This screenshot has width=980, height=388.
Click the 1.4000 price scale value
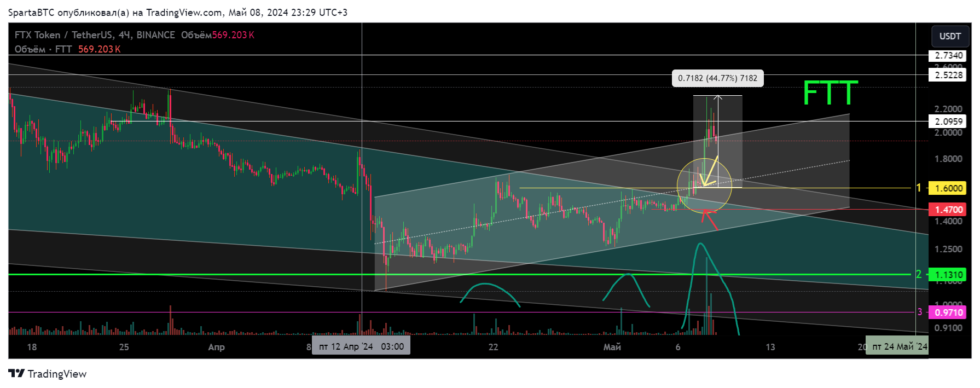[x=948, y=221]
